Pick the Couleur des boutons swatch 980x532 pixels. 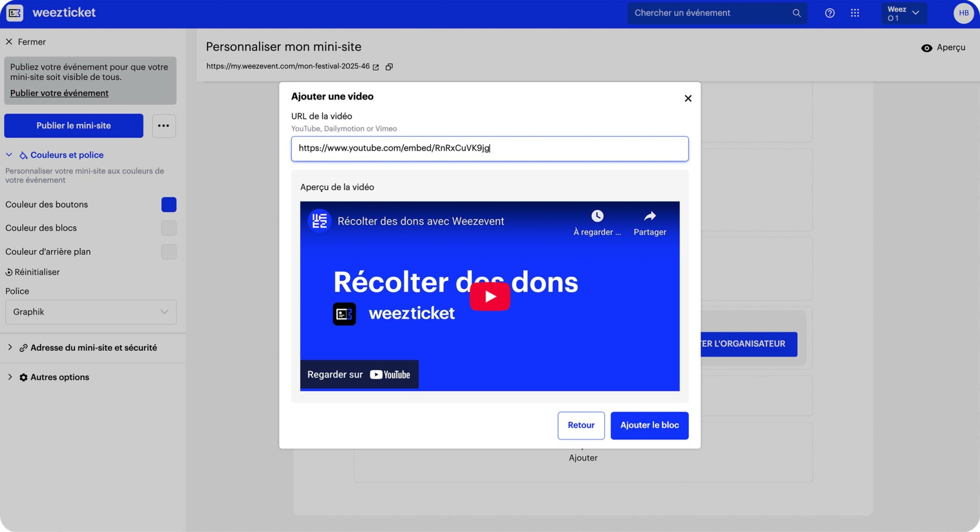pos(169,205)
